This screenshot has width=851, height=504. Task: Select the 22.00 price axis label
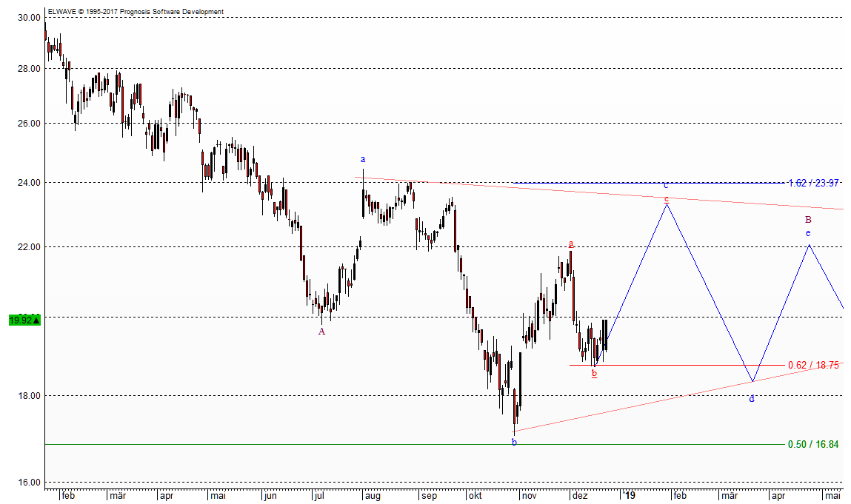click(x=30, y=247)
